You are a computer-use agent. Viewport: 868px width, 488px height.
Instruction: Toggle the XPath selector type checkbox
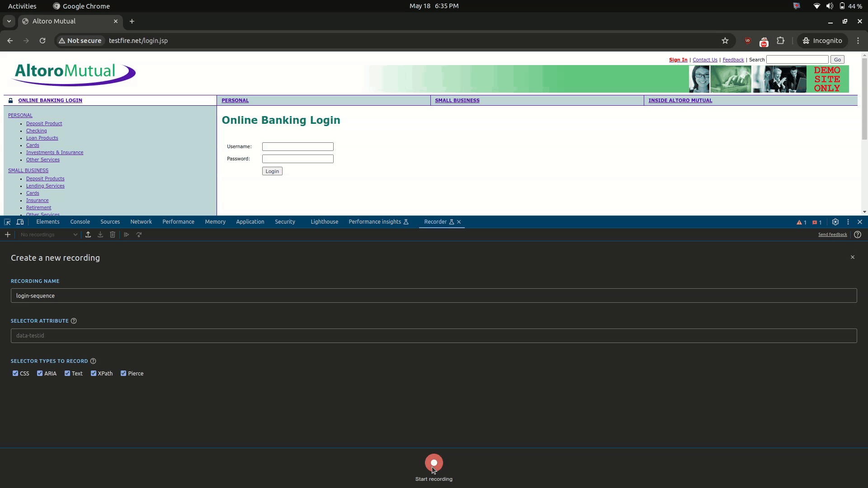point(93,374)
